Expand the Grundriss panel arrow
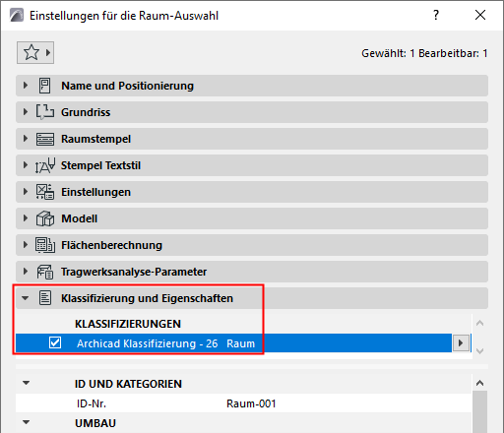The height and width of the screenshot is (433, 504). coord(26,112)
